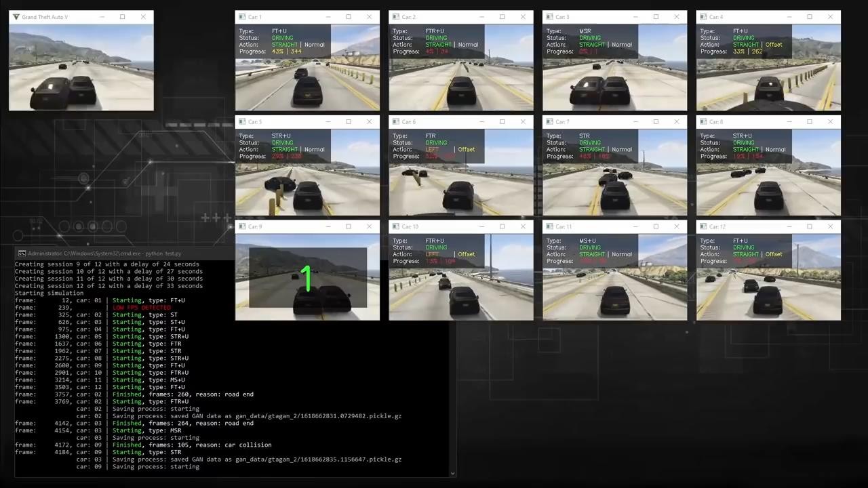Minimize the Car: 4 window

(789, 17)
